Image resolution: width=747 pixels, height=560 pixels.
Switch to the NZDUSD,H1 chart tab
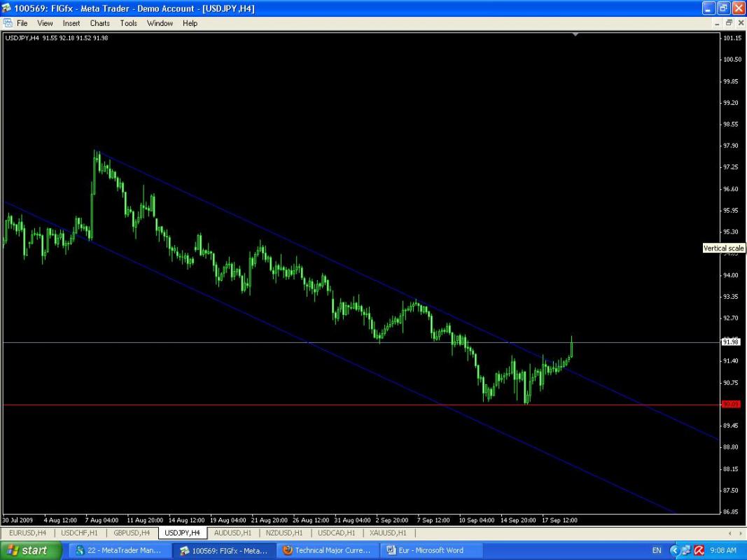pos(284,533)
